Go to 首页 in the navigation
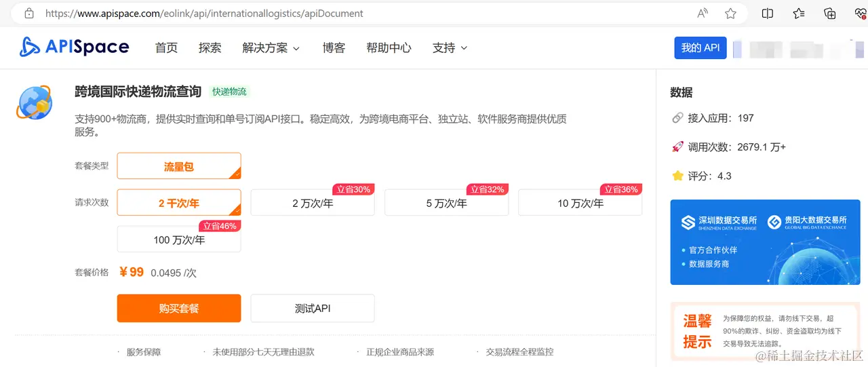The width and height of the screenshot is (868, 367). coord(166,47)
